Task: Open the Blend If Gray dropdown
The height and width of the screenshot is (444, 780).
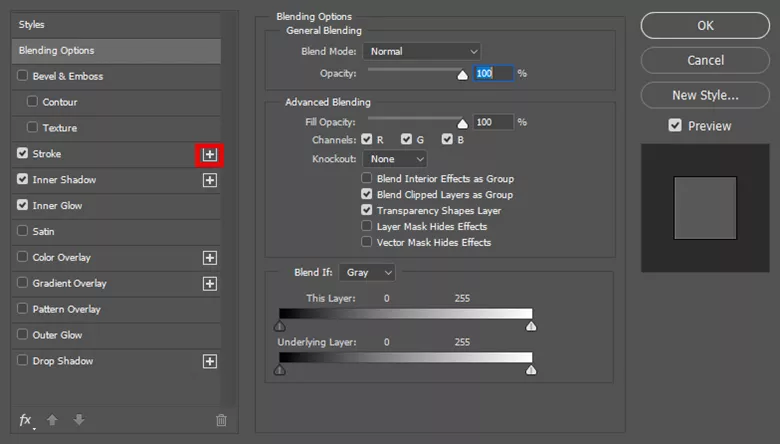Action: (x=367, y=272)
